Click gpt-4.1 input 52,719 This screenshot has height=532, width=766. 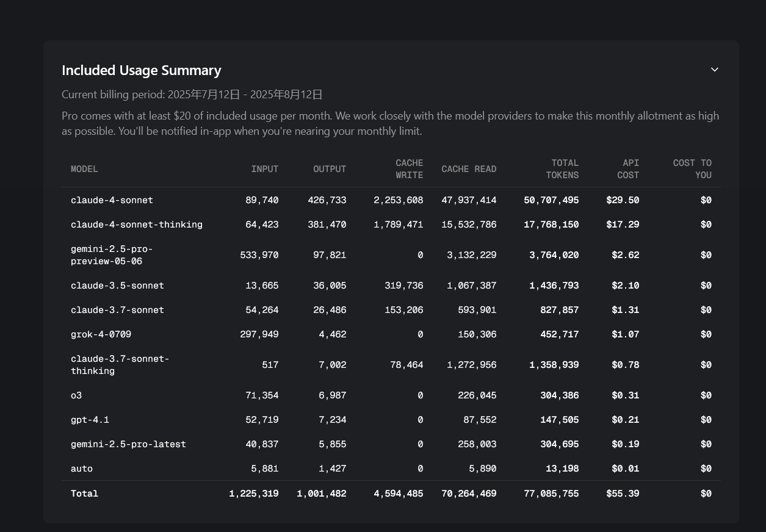[262, 420]
